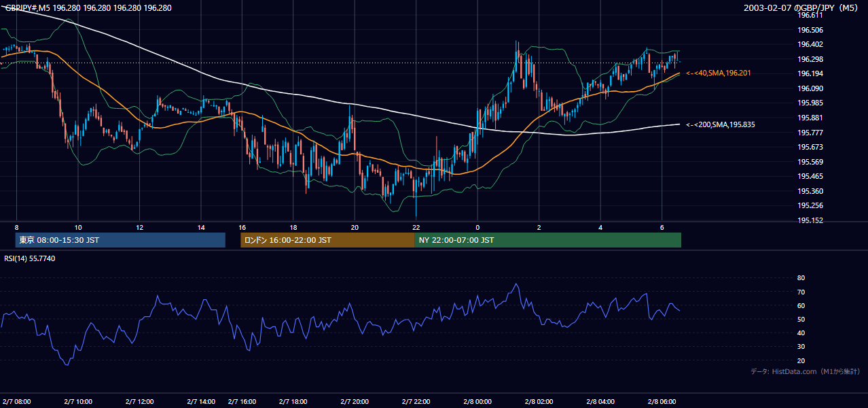Click the 195.777 price axis label
Image resolution: width=868 pixels, height=408 pixels.
[x=810, y=133]
